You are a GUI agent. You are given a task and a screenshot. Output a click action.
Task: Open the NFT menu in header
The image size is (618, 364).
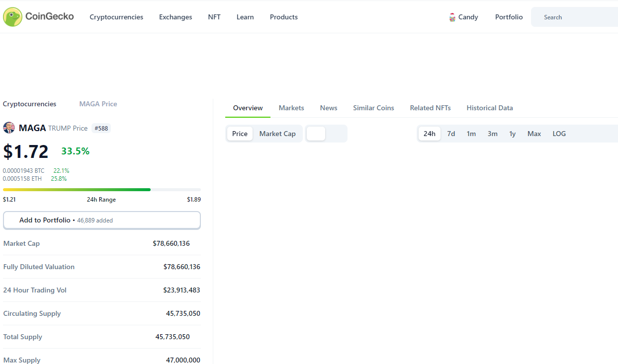[214, 17]
